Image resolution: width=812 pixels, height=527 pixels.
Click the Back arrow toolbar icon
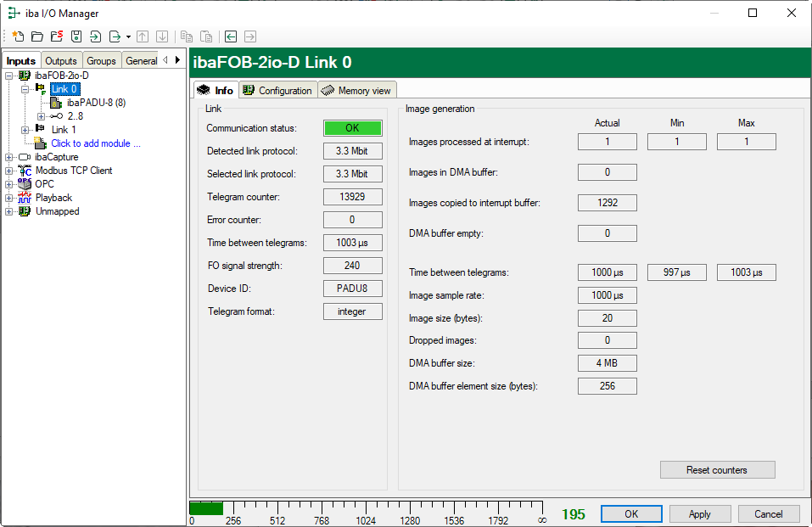point(230,36)
